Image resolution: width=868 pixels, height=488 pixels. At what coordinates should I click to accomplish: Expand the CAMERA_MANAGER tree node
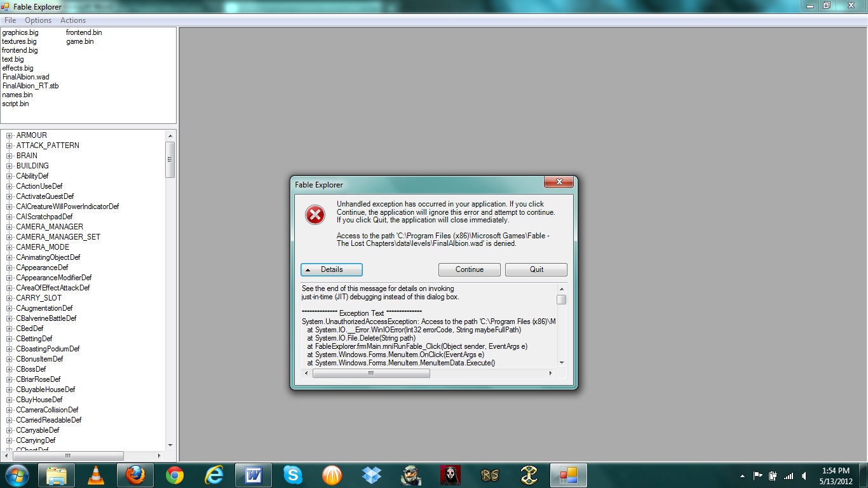click(10, 227)
